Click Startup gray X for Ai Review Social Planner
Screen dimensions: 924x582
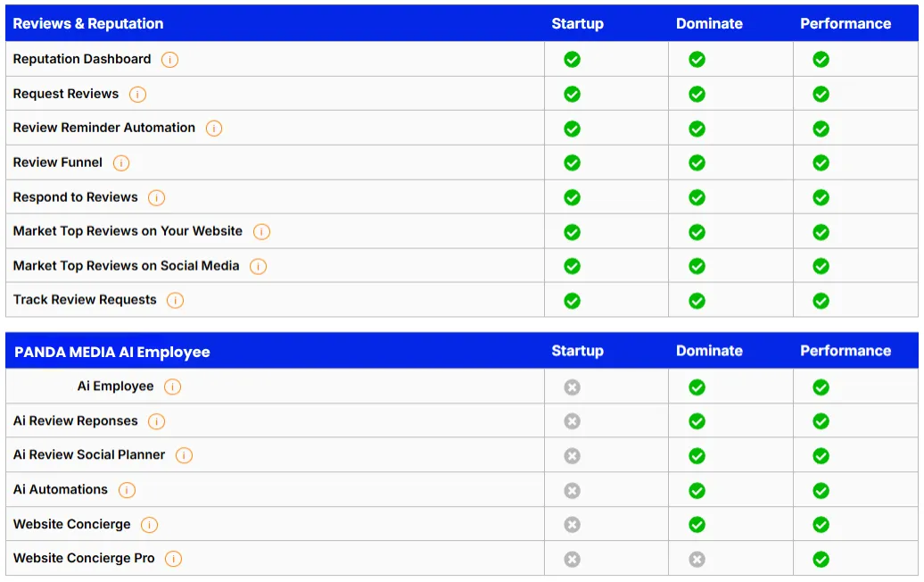tap(573, 456)
